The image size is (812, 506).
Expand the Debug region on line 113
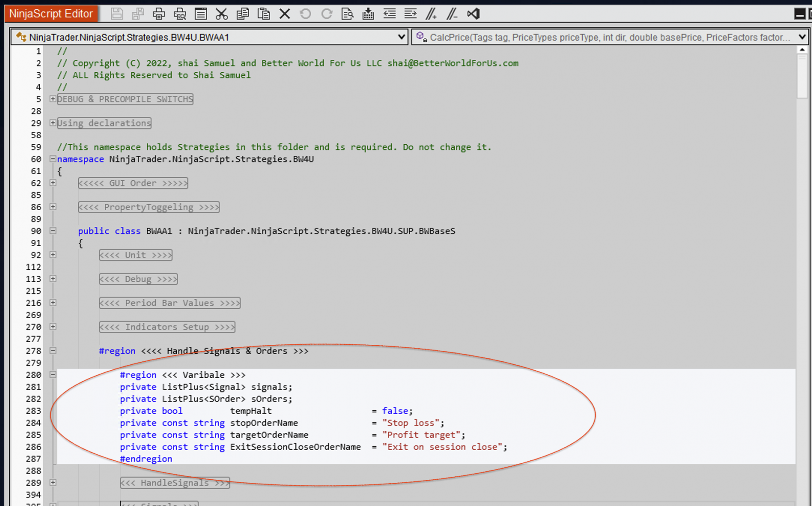point(53,279)
